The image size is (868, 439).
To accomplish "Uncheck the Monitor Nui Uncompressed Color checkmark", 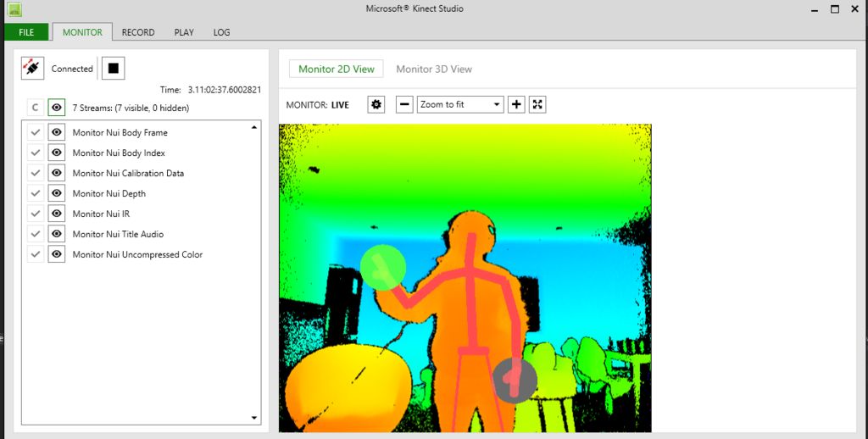I will click(x=36, y=254).
